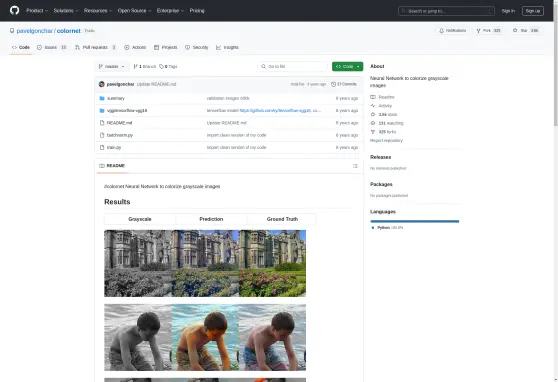This screenshot has width=558, height=382.
Task: Open the train.py file
Action: pos(114,147)
